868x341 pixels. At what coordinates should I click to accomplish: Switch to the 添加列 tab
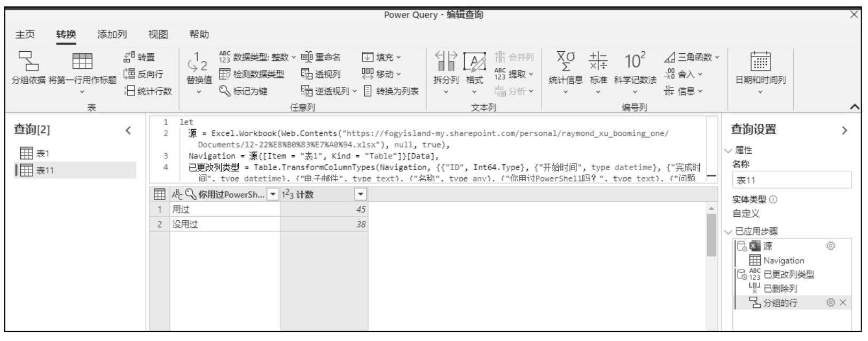coord(112,35)
